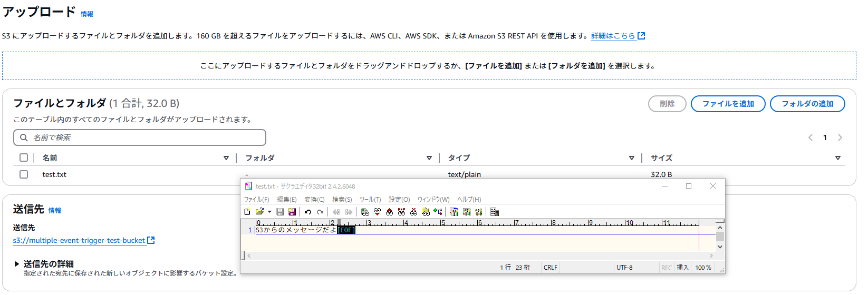Go to next page of file table
The height and width of the screenshot is (295, 868).
click(x=840, y=137)
